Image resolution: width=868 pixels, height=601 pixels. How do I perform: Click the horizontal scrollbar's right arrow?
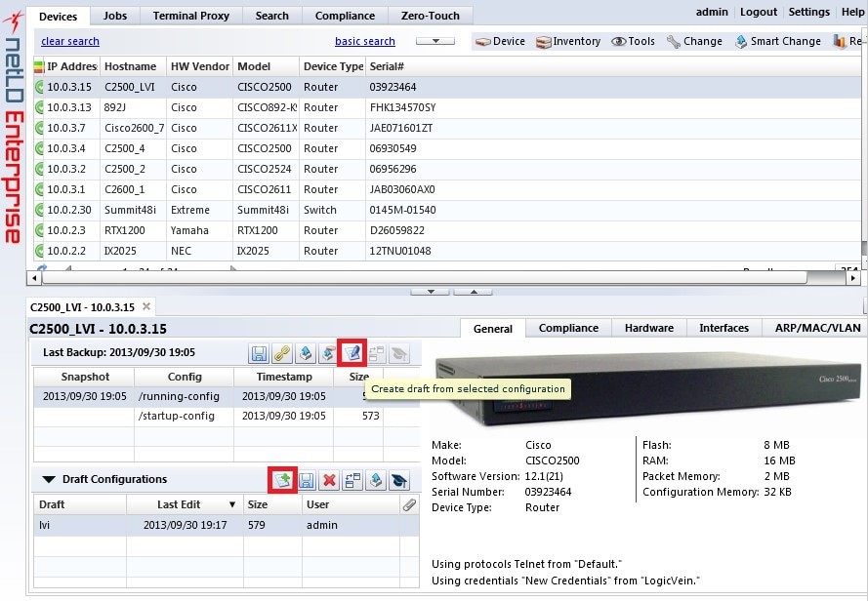[x=853, y=278]
